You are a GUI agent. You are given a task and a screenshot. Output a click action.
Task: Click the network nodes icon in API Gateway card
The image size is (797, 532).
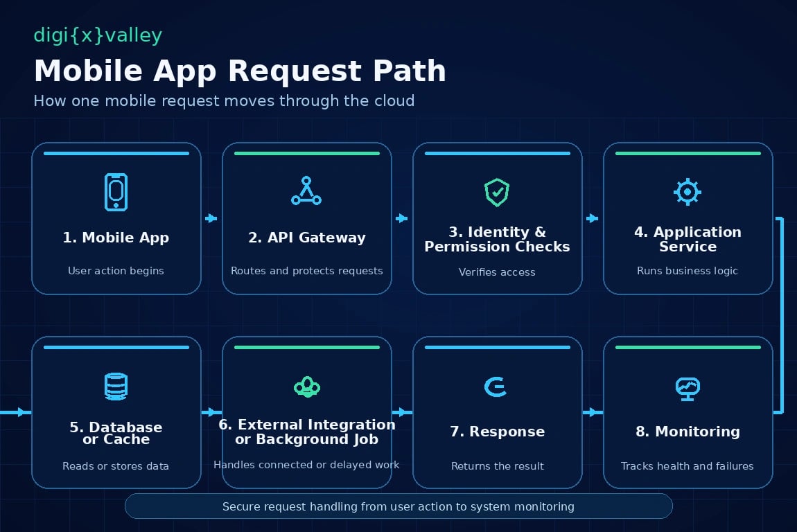306,190
